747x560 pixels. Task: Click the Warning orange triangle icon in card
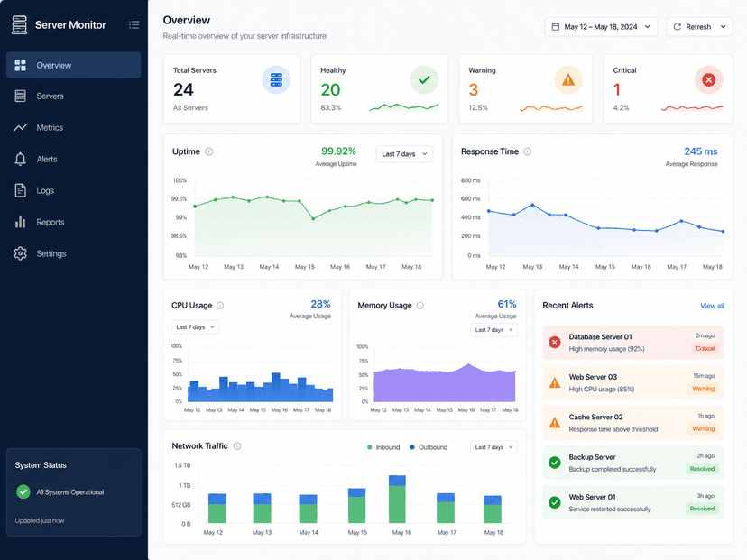point(568,79)
